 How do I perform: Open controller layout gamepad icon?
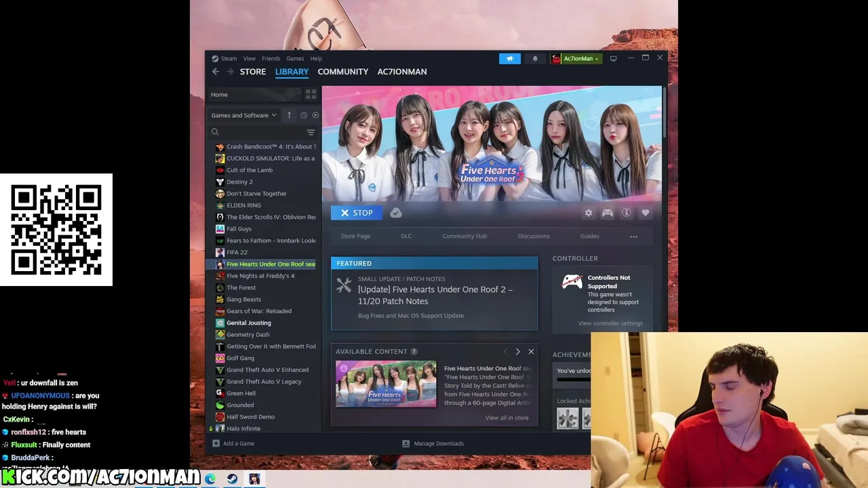(608, 213)
